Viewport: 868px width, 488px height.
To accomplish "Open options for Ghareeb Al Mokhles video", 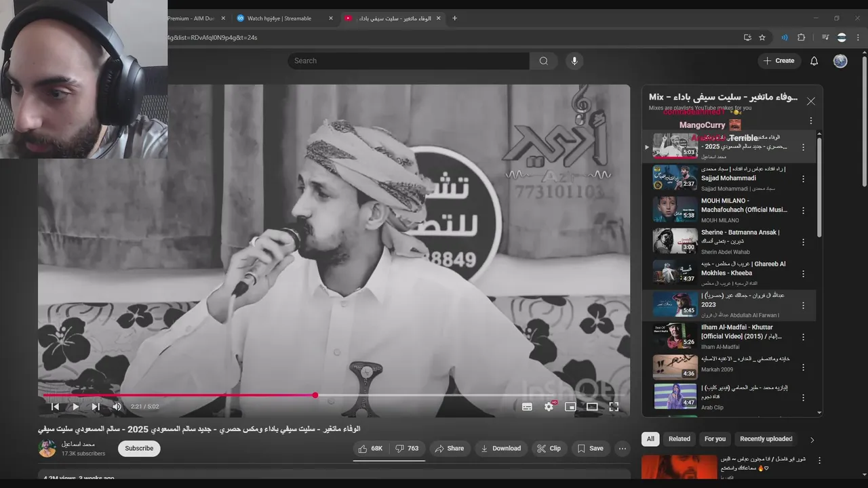I will tap(804, 274).
